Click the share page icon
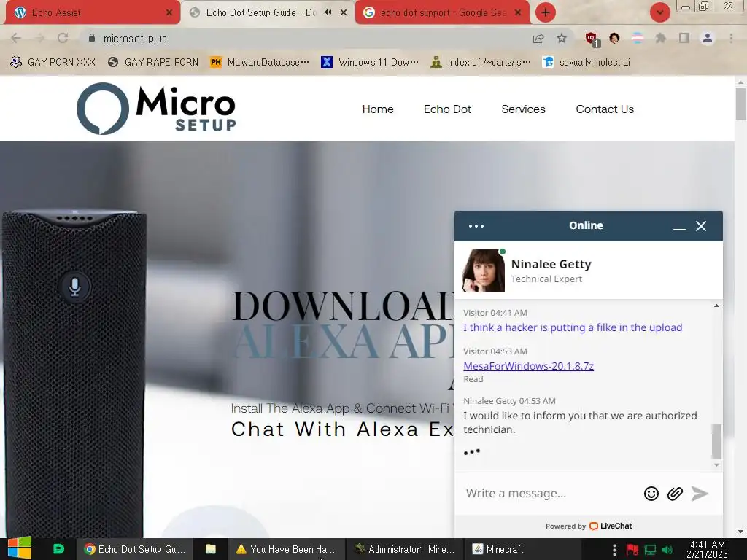The image size is (747, 560). (x=538, y=38)
